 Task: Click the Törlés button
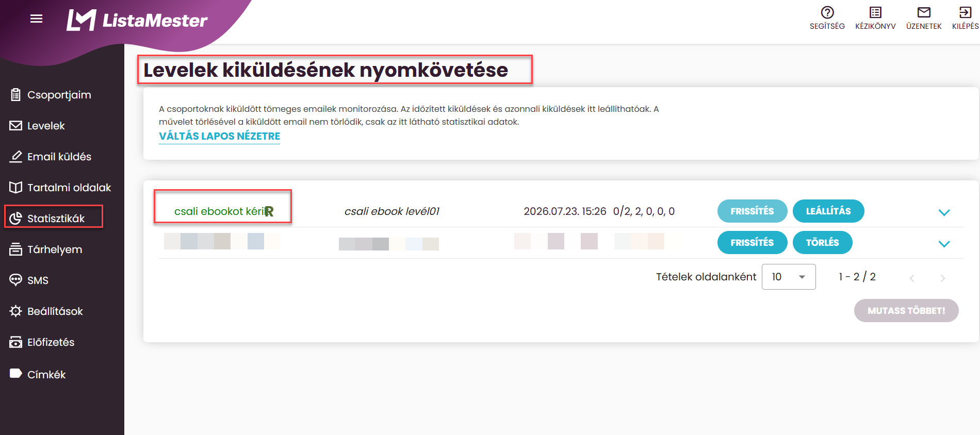click(822, 243)
